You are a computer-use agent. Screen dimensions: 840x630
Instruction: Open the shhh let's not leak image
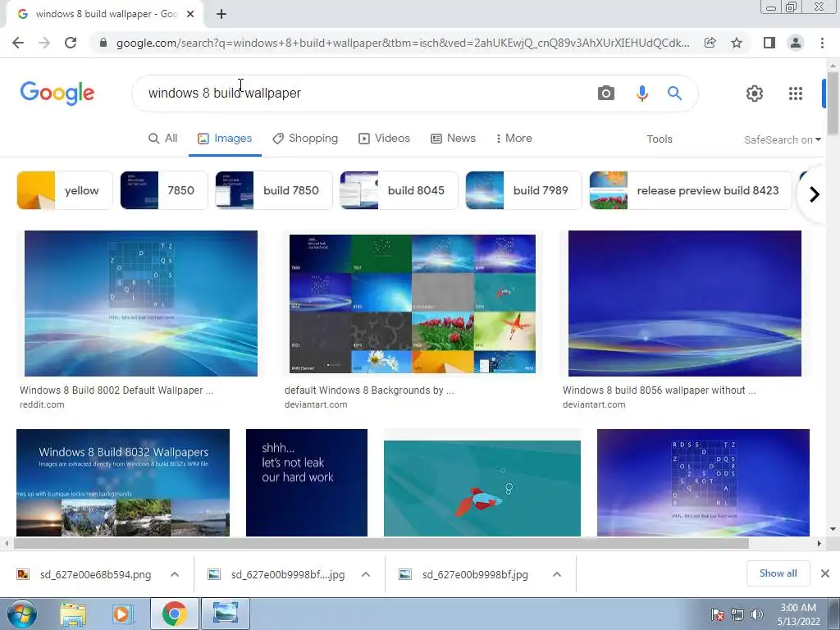[307, 482]
